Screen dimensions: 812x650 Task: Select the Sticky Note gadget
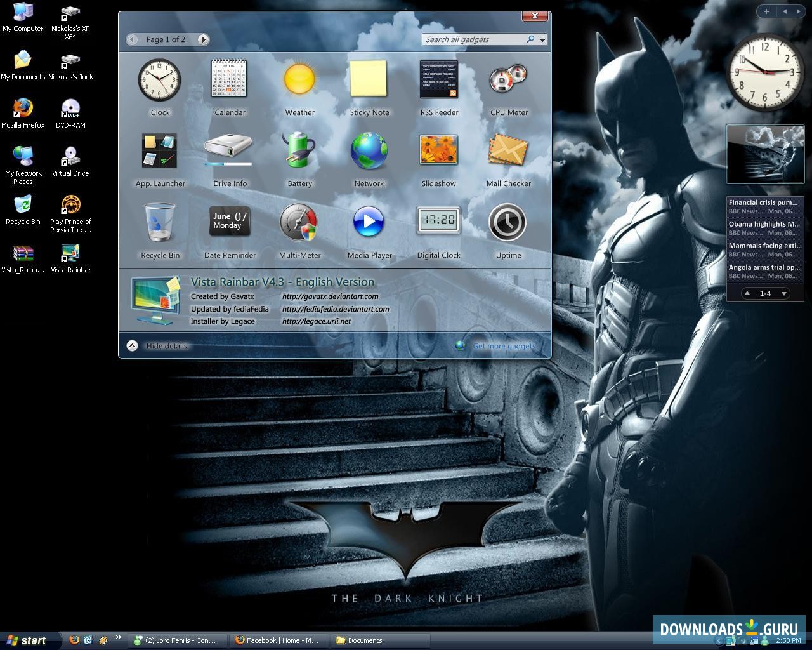point(369,80)
